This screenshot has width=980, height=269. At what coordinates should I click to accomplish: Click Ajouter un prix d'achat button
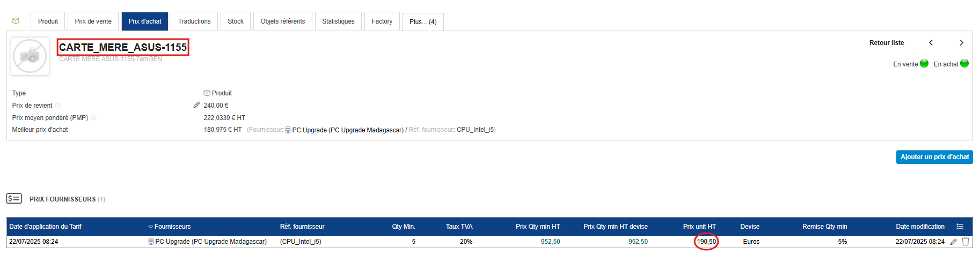[934, 157]
